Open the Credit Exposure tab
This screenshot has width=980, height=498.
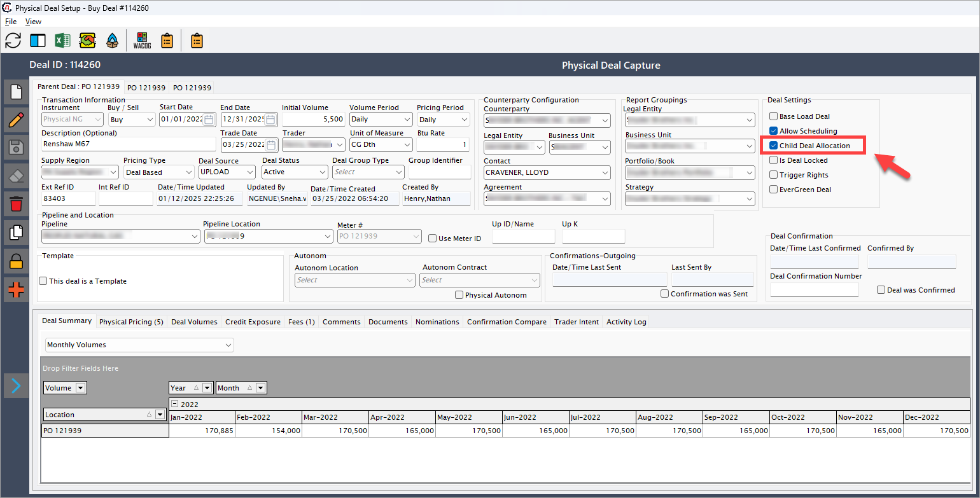pos(253,322)
